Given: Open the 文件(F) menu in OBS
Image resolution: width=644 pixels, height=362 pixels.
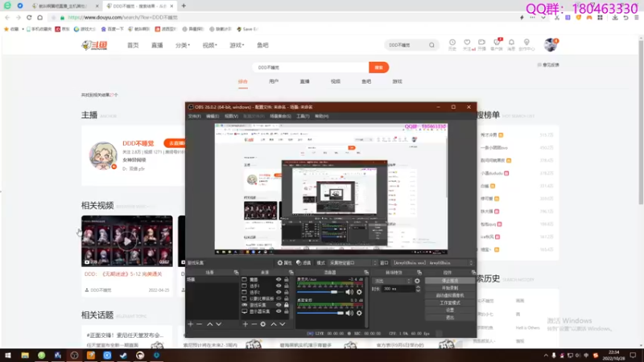Looking at the screenshot, I should pyautogui.click(x=194, y=116).
